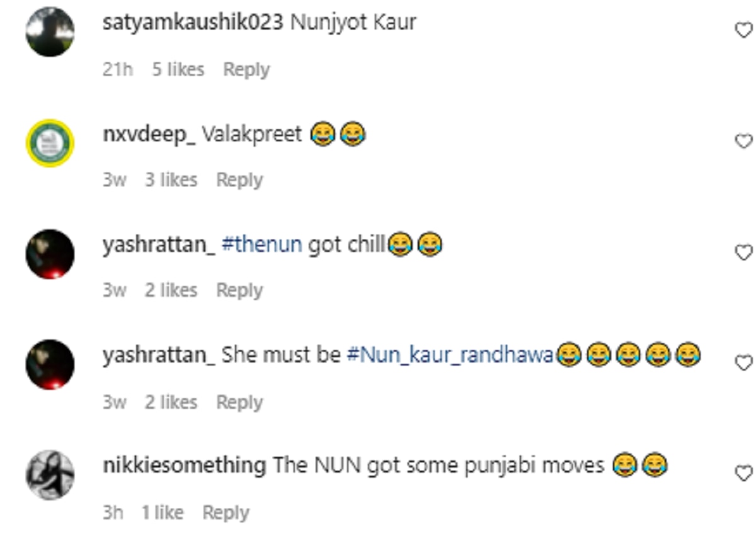Reply to the 'She must be' comment
The height and width of the screenshot is (538, 756).
pos(239,402)
